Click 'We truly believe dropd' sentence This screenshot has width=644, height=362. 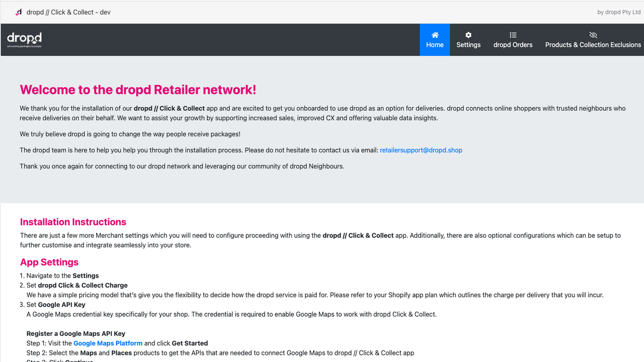[130, 134]
